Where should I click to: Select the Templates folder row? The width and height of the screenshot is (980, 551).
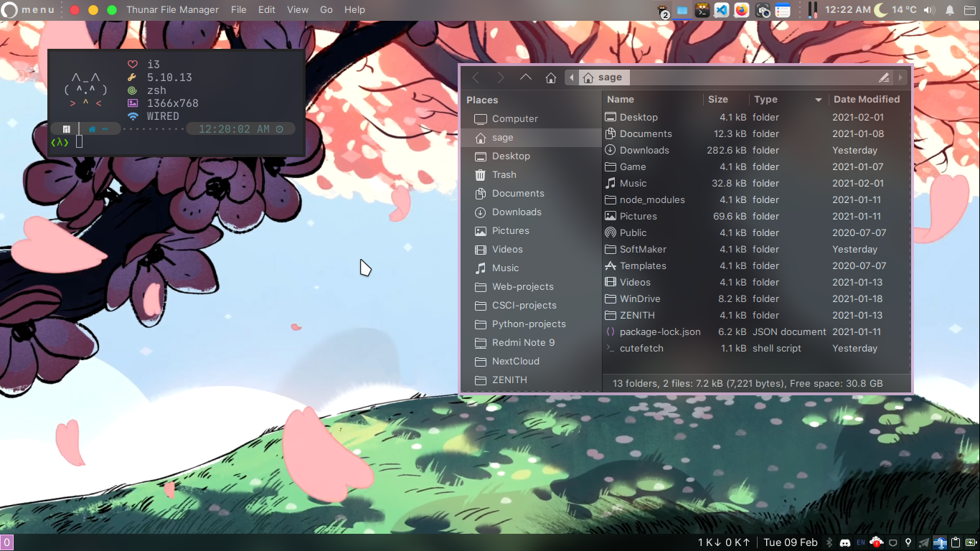[x=757, y=265]
